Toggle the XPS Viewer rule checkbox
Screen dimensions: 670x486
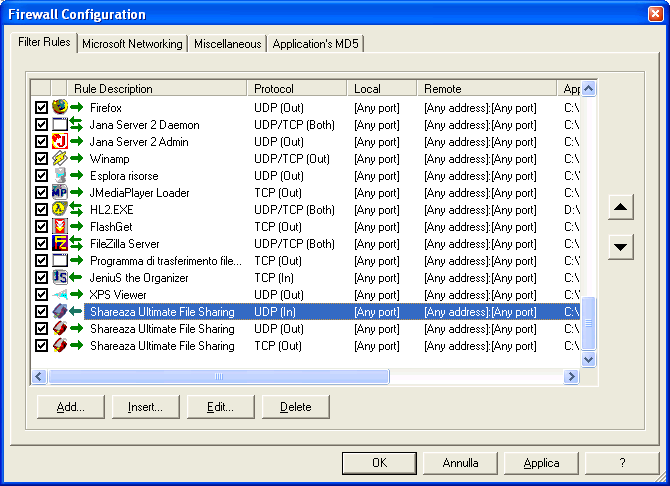point(41,294)
